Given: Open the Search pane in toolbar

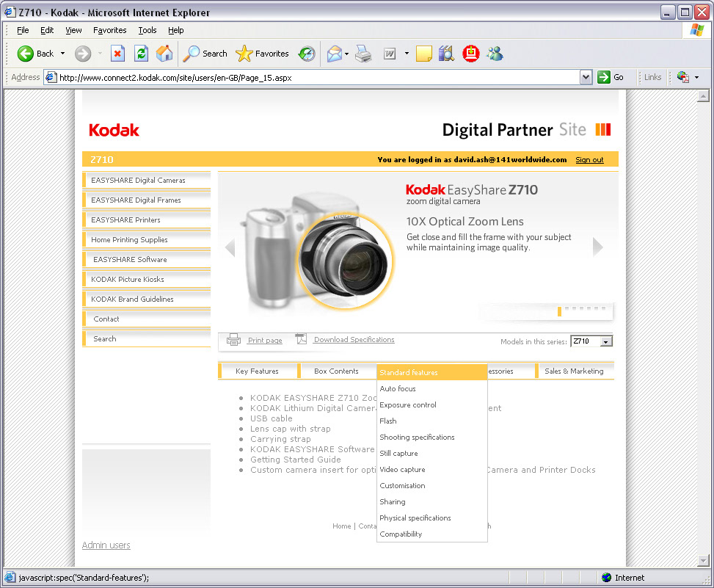Looking at the screenshot, I should [205, 54].
